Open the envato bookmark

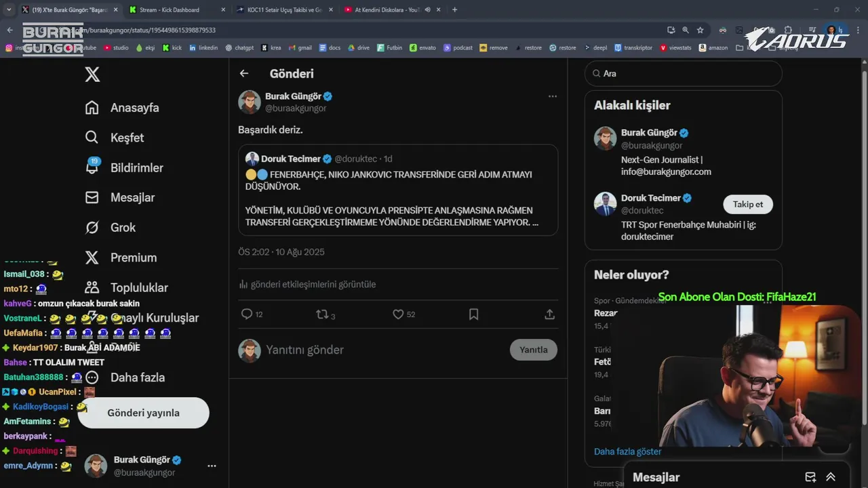click(423, 48)
